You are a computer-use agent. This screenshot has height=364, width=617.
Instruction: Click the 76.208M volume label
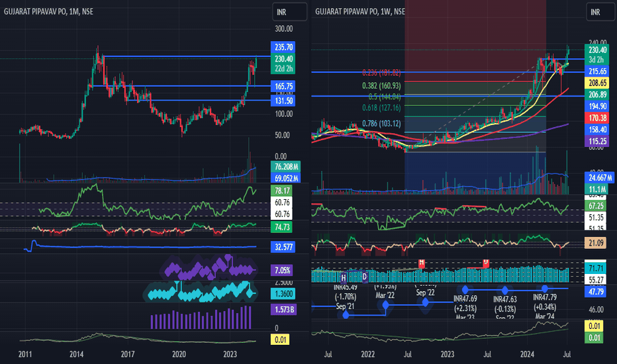pos(286,167)
